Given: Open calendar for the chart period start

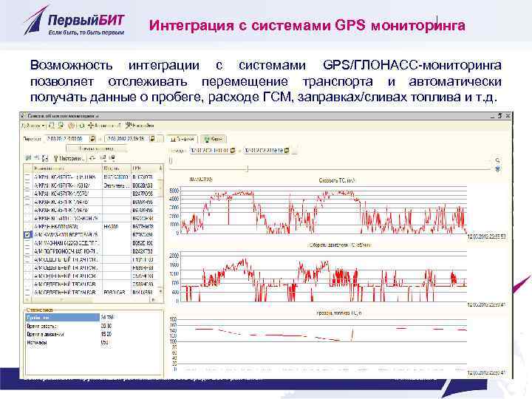Looking at the screenshot, I should pos(233,150).
